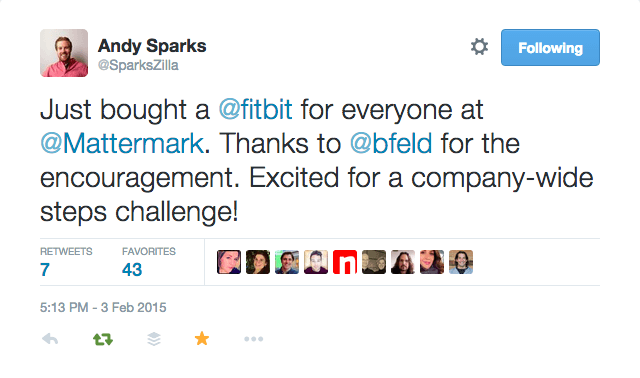Screen dimensions: 640x378
Task: Click the green retweet icon
Action: [x=103, y=339]
